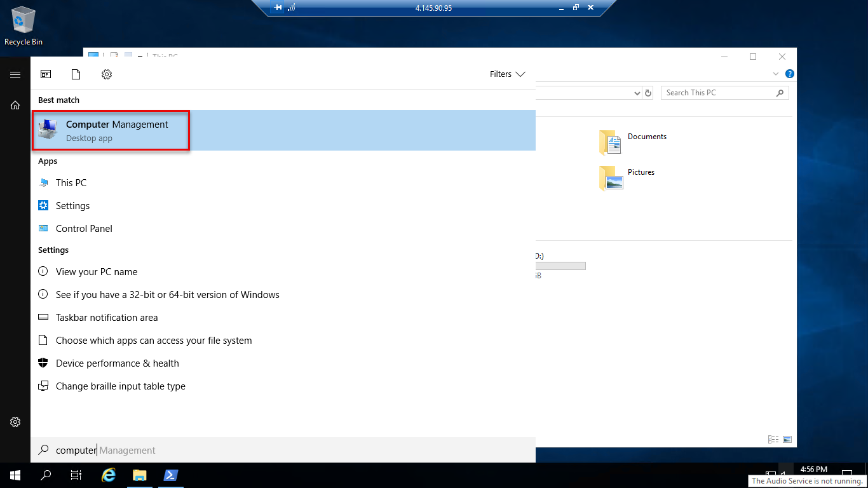868x488 pixels.
Task: Open the Documents folder in File Explorer
Action: (634, 142)
